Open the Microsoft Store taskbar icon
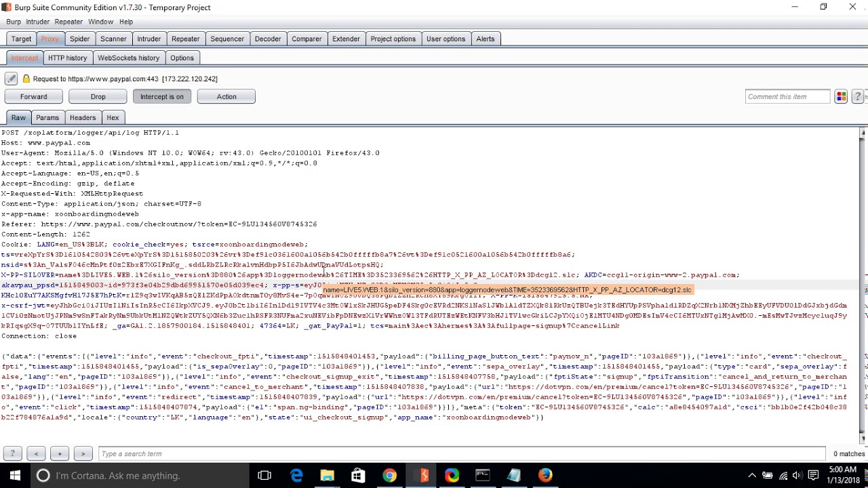 [x=358, y=475]
